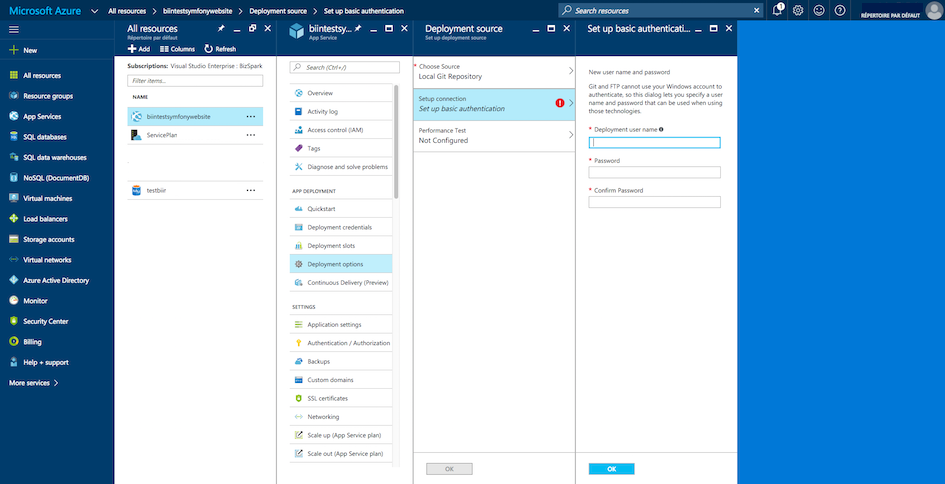Click the Deployment user name field
Screen dimensions: 945x484
pyautogui.click(x=655, y=143)
